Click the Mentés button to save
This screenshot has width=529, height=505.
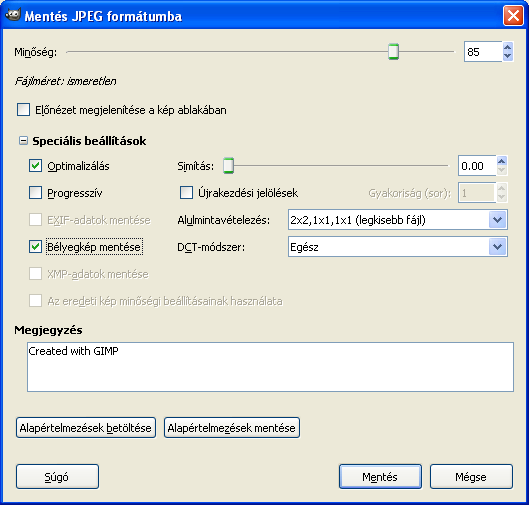380,477
